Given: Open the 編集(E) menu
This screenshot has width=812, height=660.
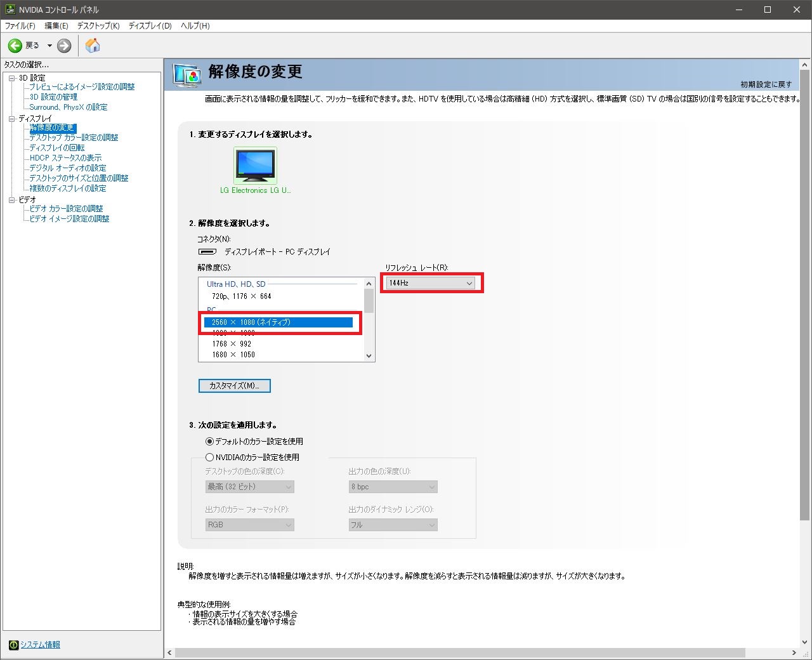Looking at the screenshot, I should point(56,26).
